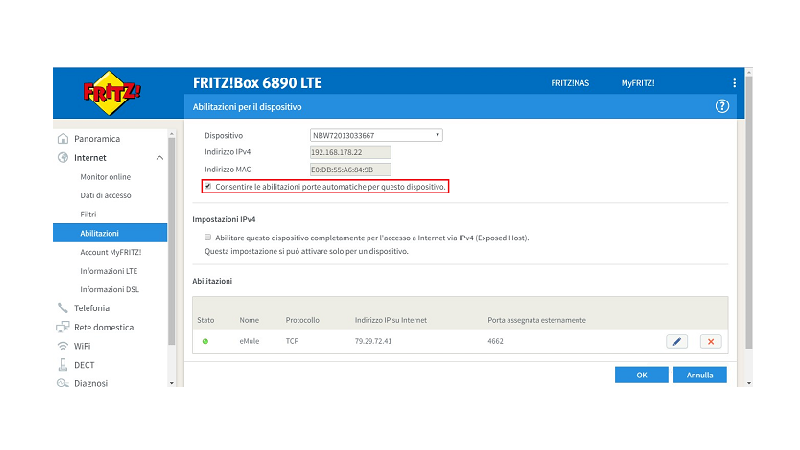Viewport: 800px width, 450px height.
Task: Click the 4662 port cell
Action: point(495,341)
